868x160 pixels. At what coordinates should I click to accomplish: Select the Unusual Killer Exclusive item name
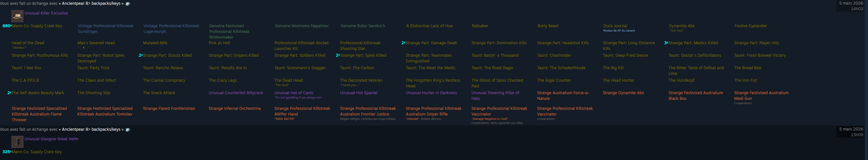pyautogui.click(x=46, y=13)
